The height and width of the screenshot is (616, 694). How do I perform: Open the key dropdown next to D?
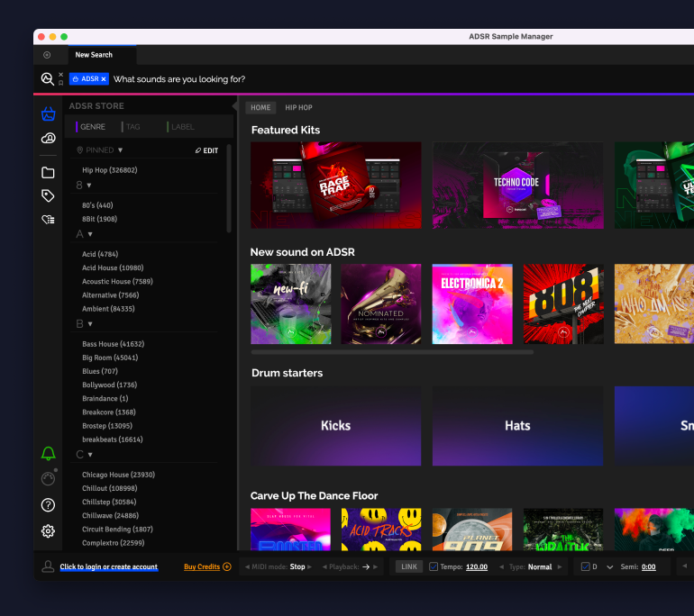coord(609,566)
